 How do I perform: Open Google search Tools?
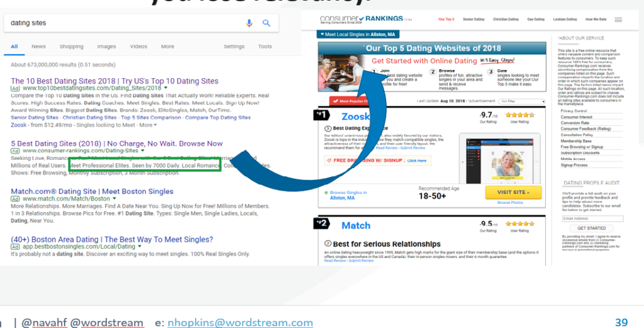(x=265, y=47)
